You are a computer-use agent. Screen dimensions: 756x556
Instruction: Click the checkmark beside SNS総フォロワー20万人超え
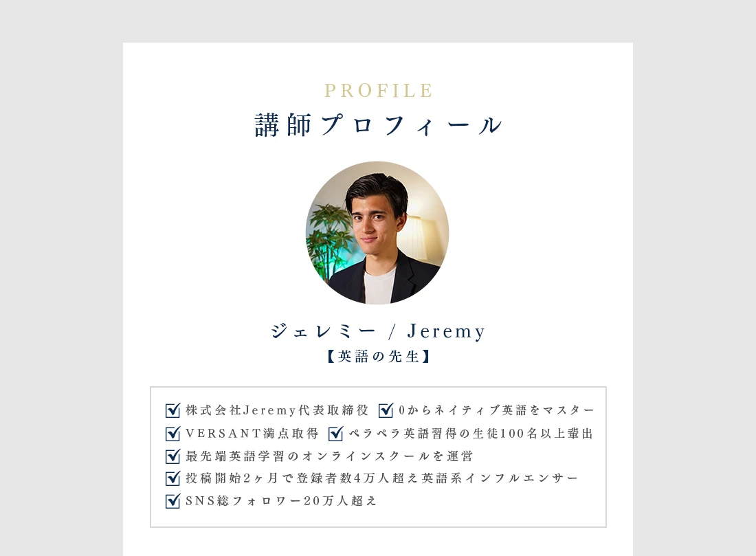point(173,501)
